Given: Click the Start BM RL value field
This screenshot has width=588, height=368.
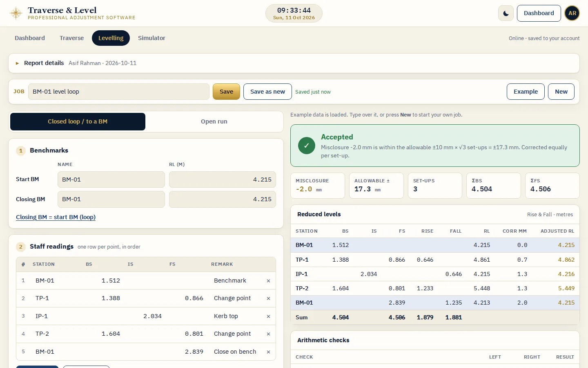Looking at the screenshot, I should click(x=222, y=180).
